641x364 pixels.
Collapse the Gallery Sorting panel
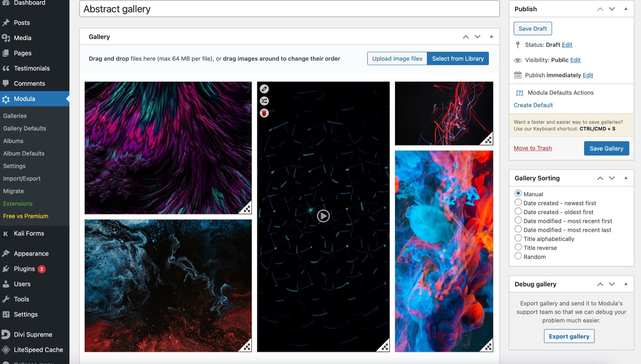(x=625, y=178)
